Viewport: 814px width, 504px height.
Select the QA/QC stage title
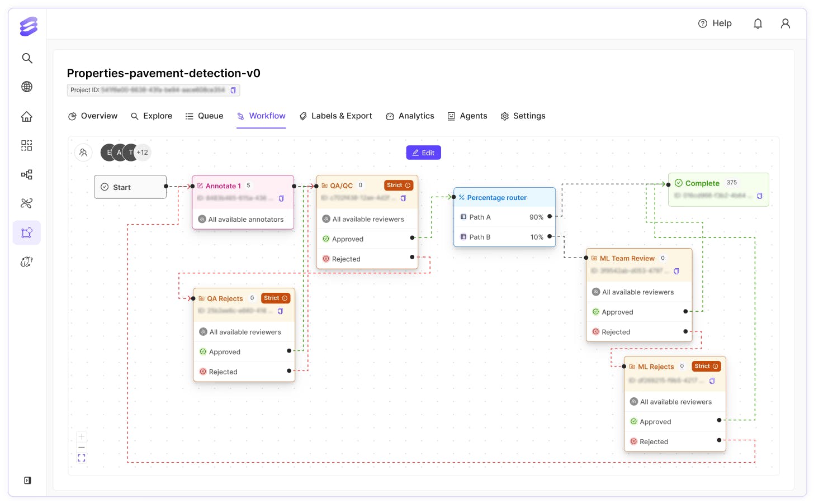(x=341, y=186)
